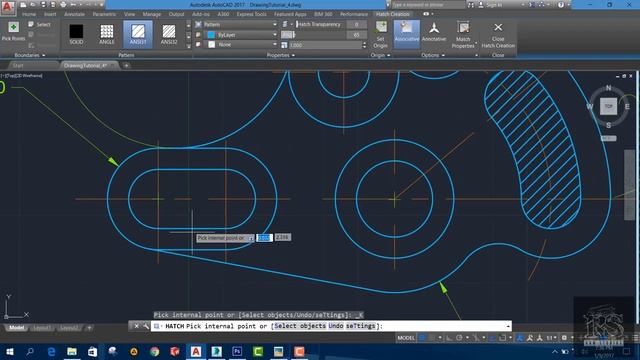Click the Sign In button

coord(491,4)
